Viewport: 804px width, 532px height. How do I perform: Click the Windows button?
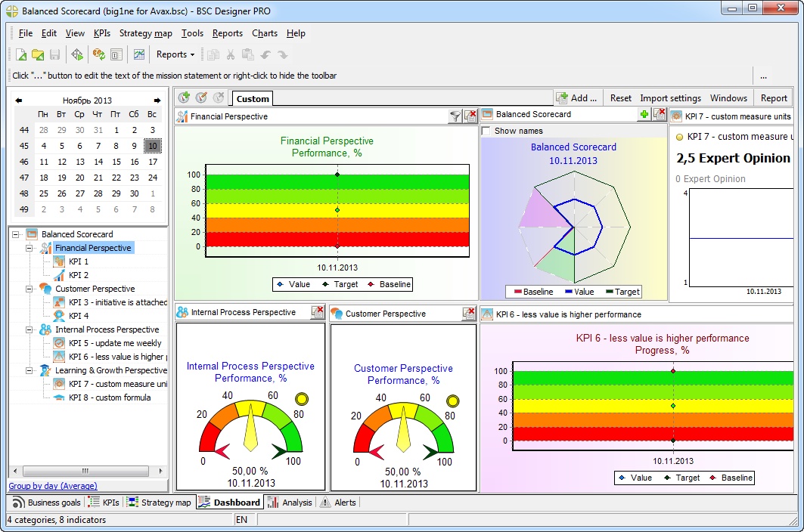728,98
